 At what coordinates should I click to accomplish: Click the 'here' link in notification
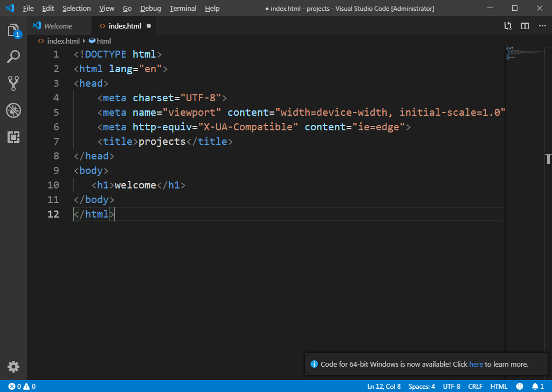475,365
